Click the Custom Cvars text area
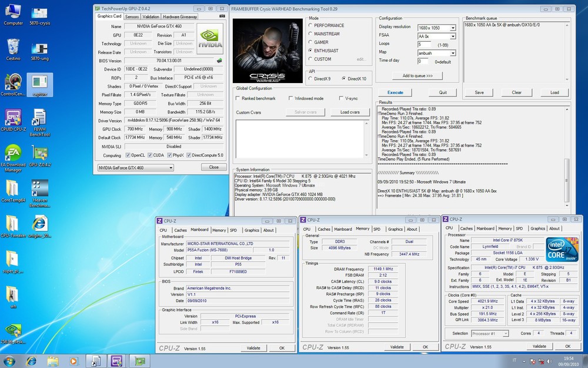Image resolution: width=588 pixels, height=368 pixels. click(x=300, y=138)
